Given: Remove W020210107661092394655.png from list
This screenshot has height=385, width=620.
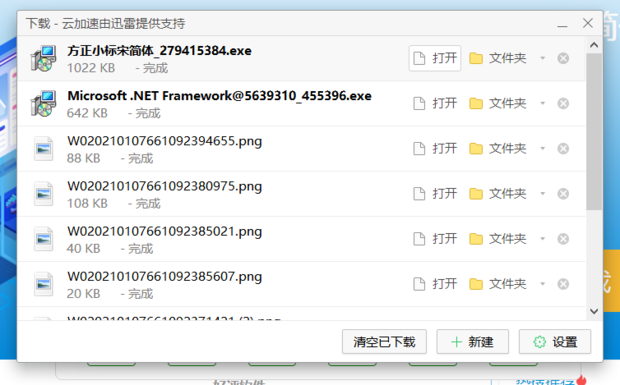Looking at the screenshot, I should click(x=563, y=148).
